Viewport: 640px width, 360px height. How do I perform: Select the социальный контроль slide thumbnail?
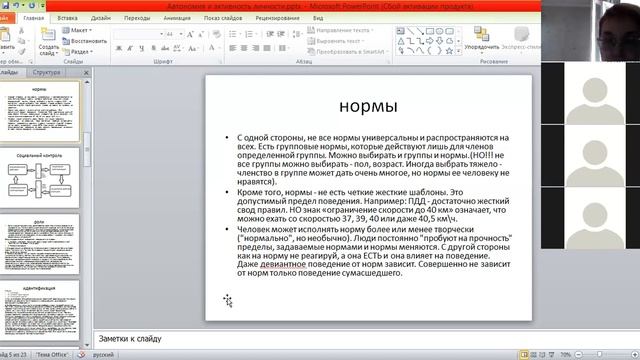click(x=39, y=178)
